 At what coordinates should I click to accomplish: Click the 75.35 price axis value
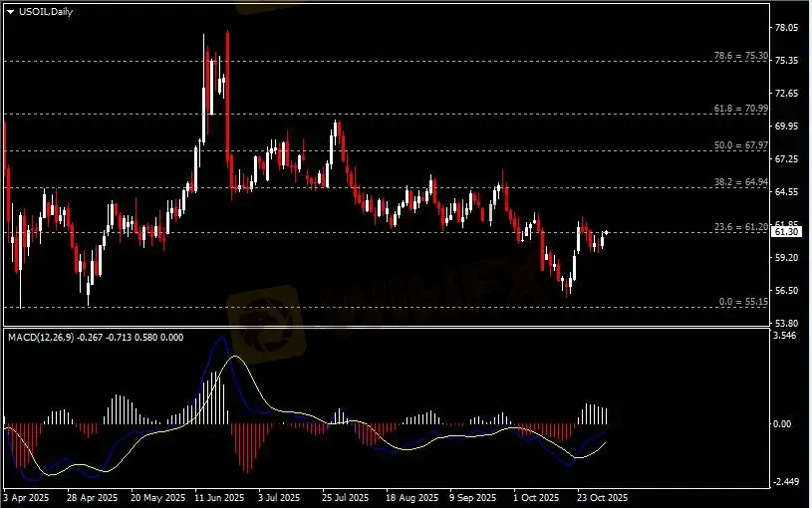pyautogui.click(x=787, y=61)
